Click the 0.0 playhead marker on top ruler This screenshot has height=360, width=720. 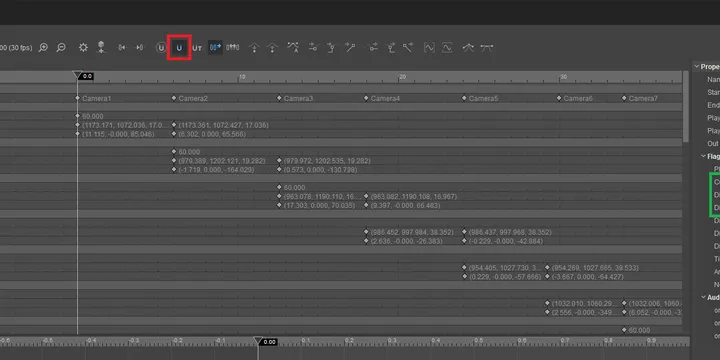pos(83,76)
